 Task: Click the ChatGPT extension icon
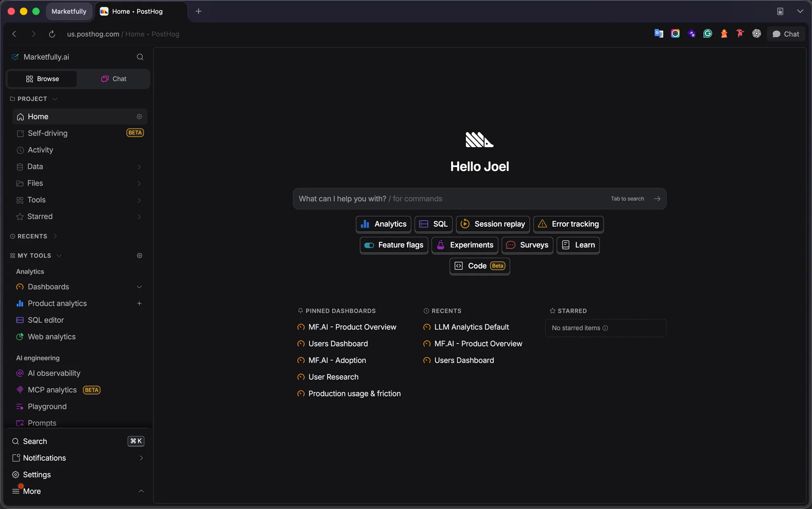pyautogui.click(x=757, y=34)
